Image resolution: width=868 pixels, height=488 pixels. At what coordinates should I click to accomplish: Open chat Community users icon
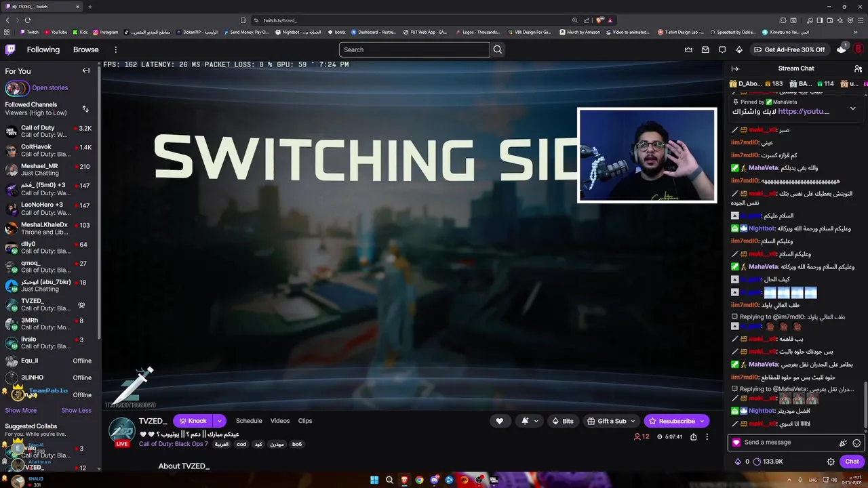click(x=858, y=68)
